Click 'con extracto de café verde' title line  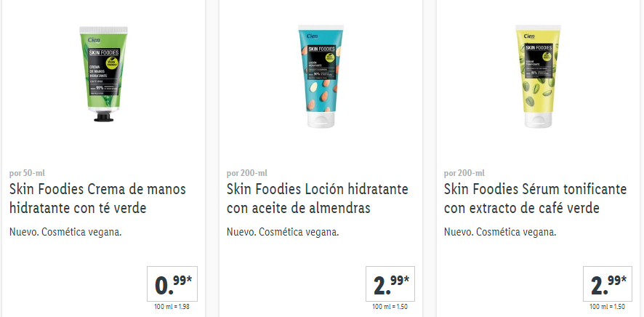[522, 208]
